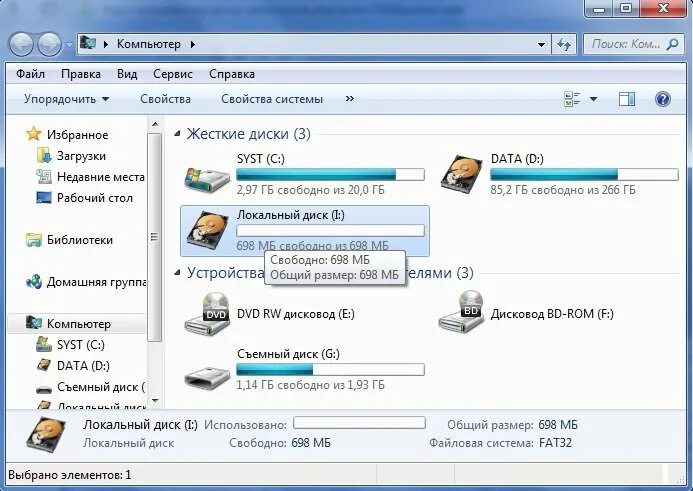Select Домашняя группа in the sidebar
Screen dimensions: 693x491
tap(96, 282)
